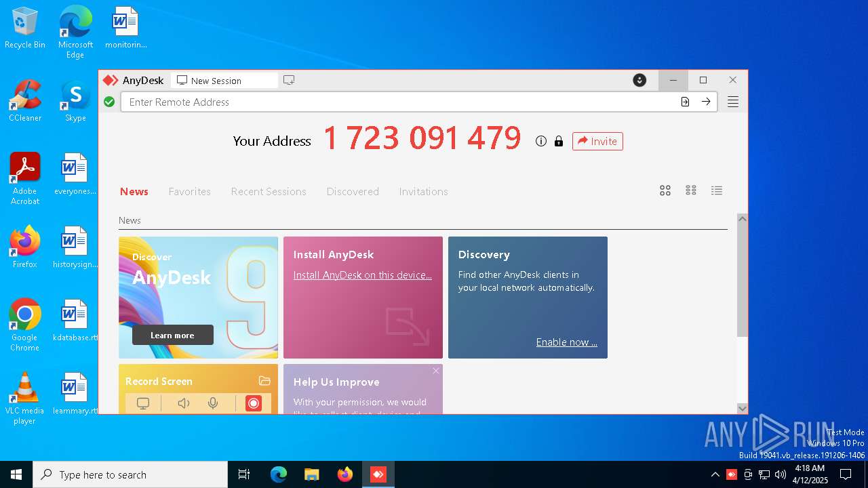This screenshot has height=488, width=868.
Task: Click the dark round dropdown badge icon
Action: tap(639, 80)
